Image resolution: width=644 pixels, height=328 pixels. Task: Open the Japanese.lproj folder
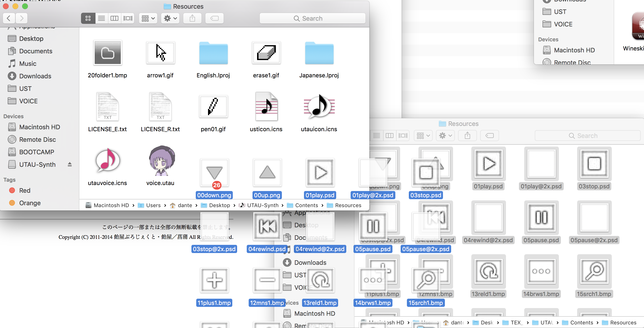click(319, 53)
